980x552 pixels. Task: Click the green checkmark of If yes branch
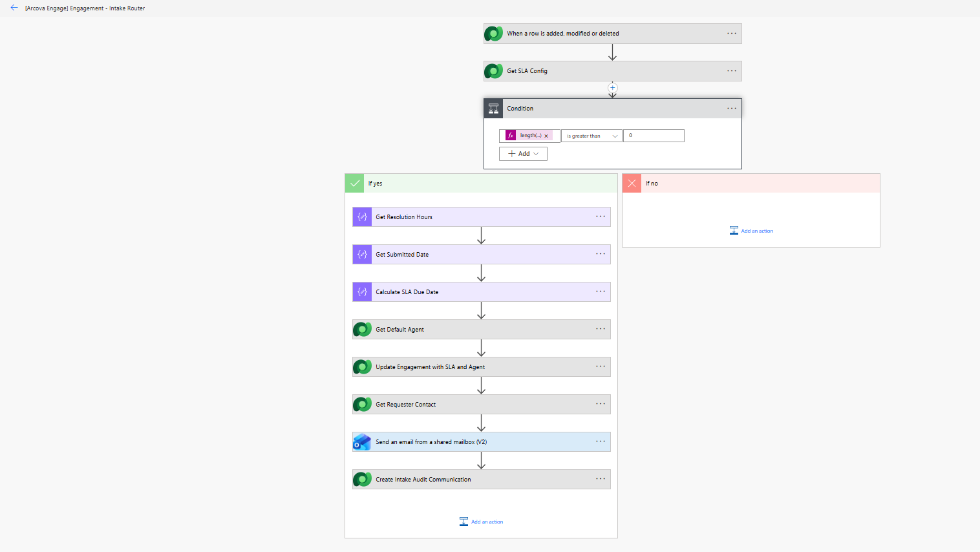354,184
